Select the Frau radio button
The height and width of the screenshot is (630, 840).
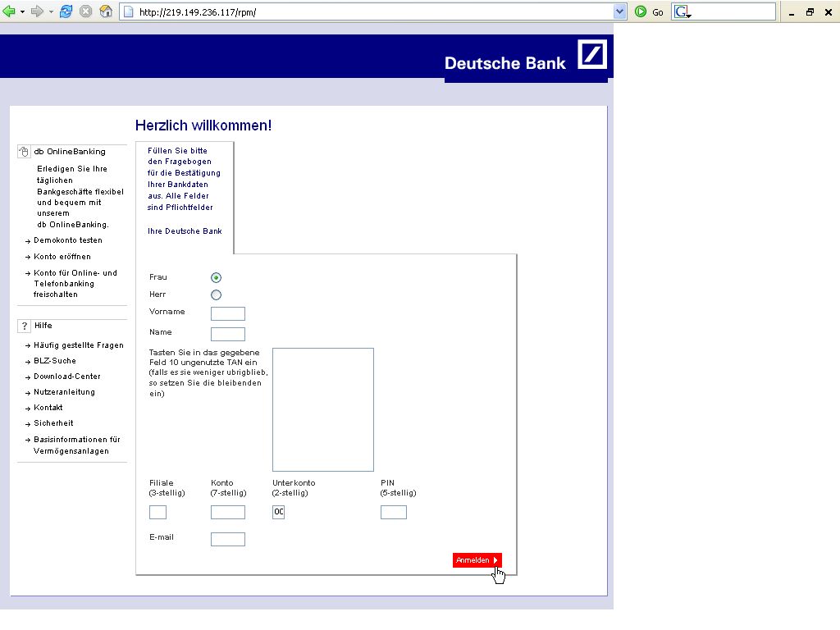click(x=216, y=277)
